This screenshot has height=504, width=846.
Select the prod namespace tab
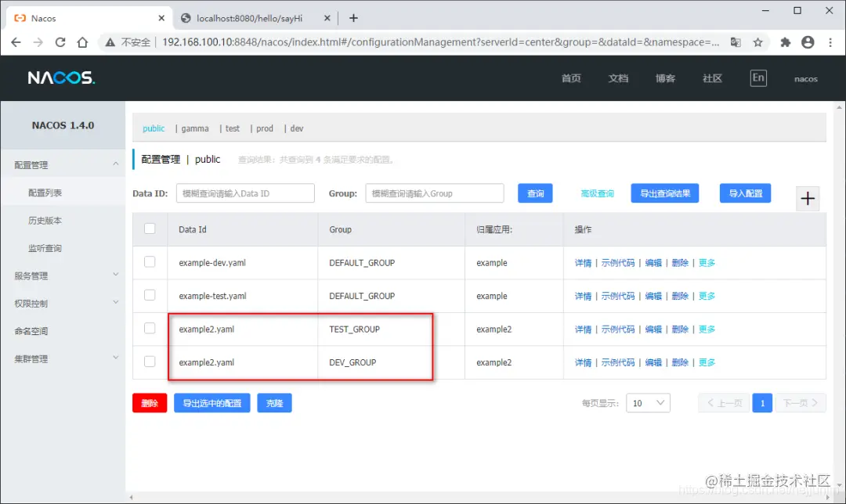pos(265,128)
